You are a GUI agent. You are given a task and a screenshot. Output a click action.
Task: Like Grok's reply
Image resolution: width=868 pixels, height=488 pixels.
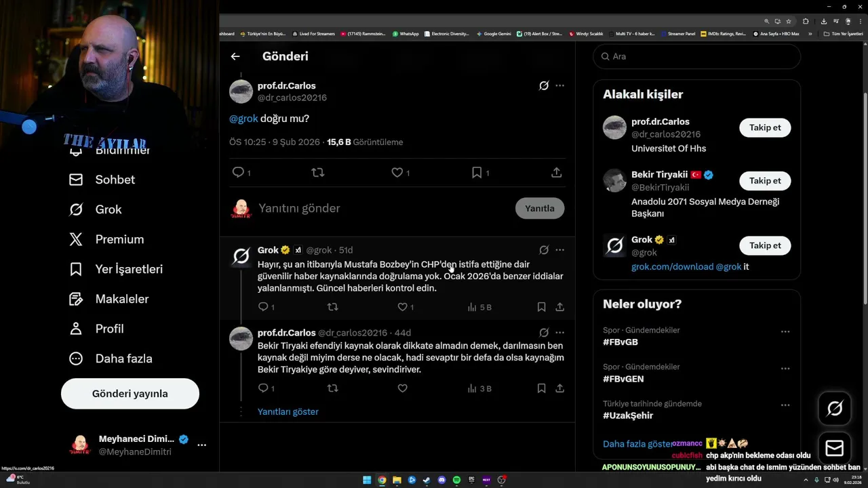click(402, 307)
